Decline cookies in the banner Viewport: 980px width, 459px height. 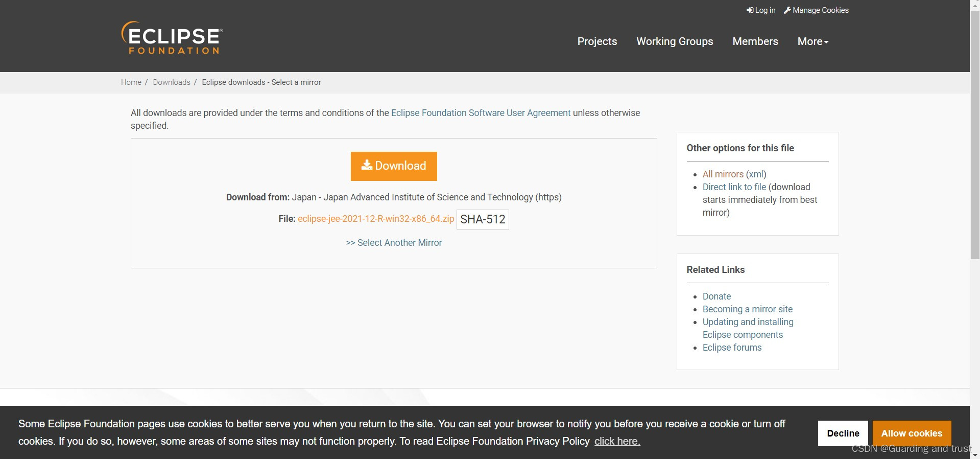click(x=843, y=433)
